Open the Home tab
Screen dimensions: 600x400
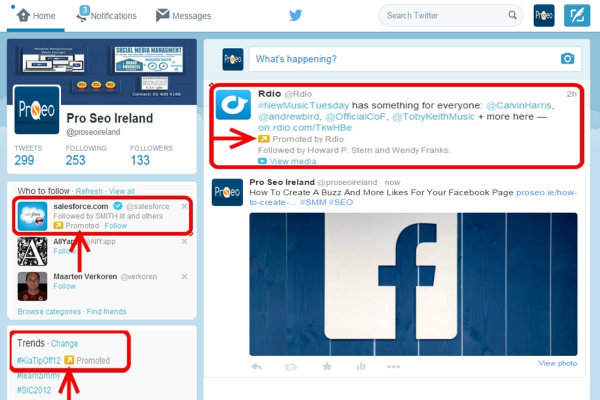[x=36, y=16]
